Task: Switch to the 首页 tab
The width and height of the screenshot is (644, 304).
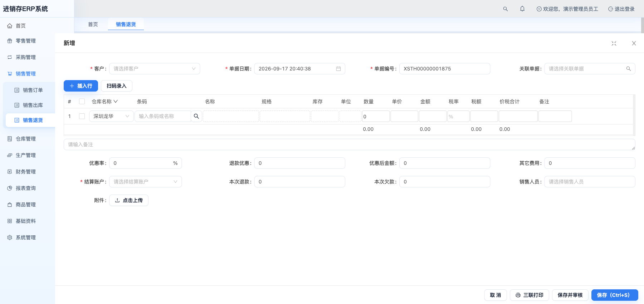Action: [x=93, y=24]
